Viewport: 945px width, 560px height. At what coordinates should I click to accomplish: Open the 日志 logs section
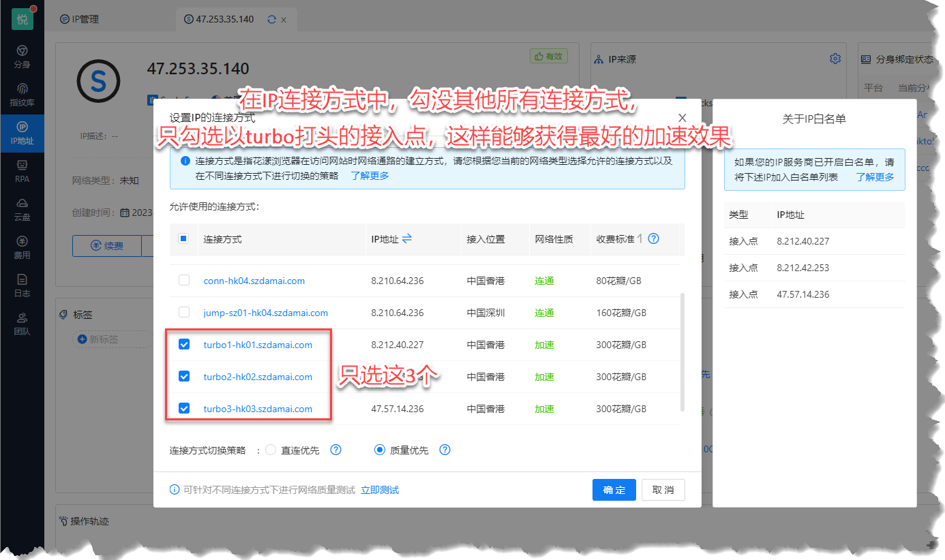22,286
